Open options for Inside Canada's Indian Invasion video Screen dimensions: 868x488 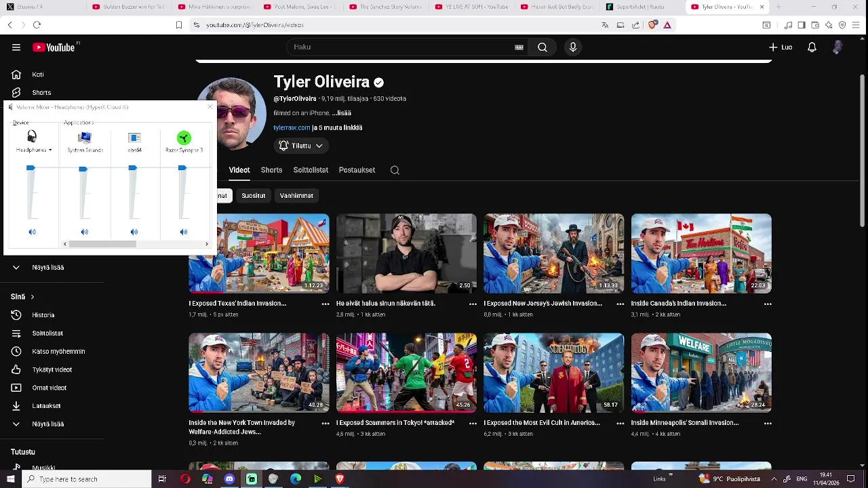pos(768,304)
